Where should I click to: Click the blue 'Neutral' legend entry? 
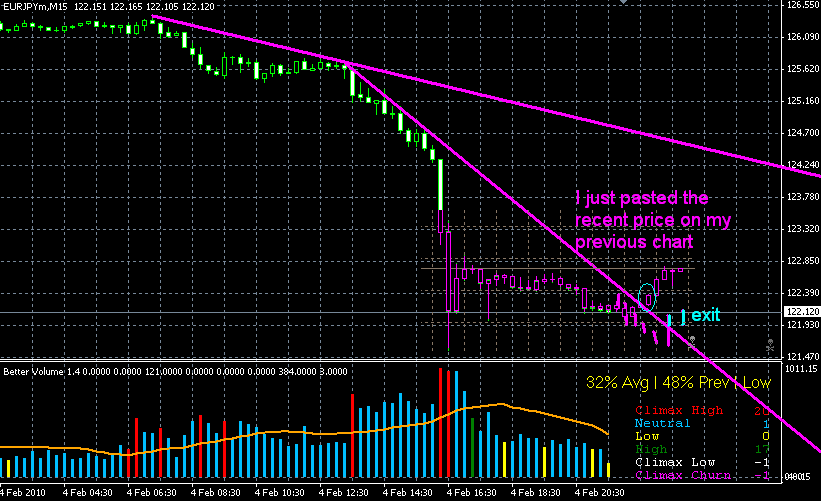[662, 423]
